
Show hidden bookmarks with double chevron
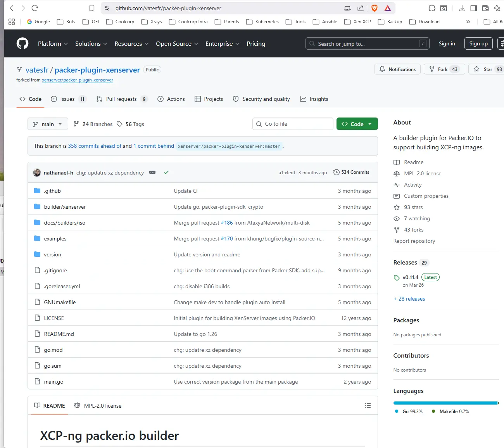(468, 22)
